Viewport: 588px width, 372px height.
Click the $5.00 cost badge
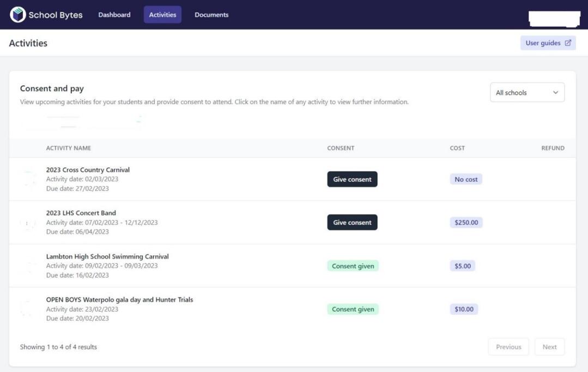[x=463, y=266]
